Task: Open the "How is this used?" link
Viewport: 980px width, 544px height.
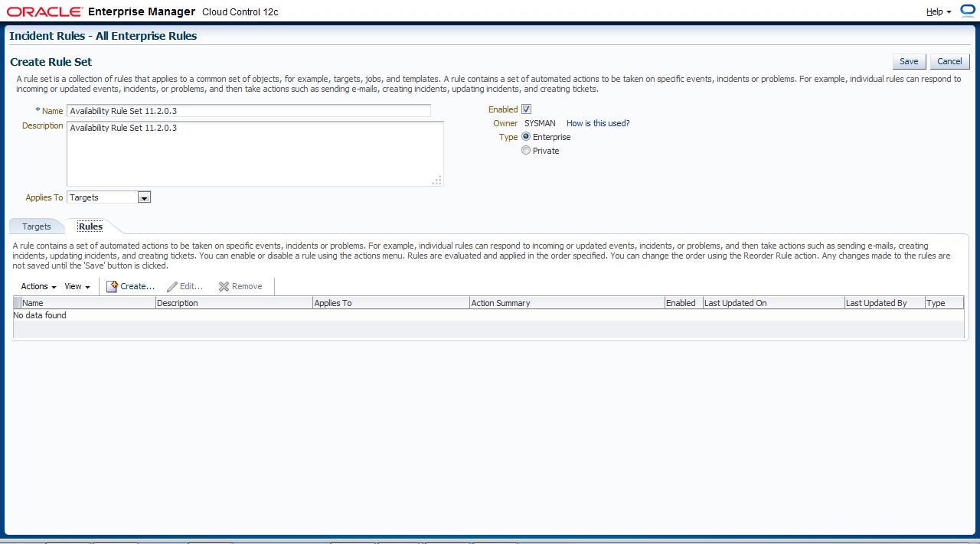Action: pos(598,123)
